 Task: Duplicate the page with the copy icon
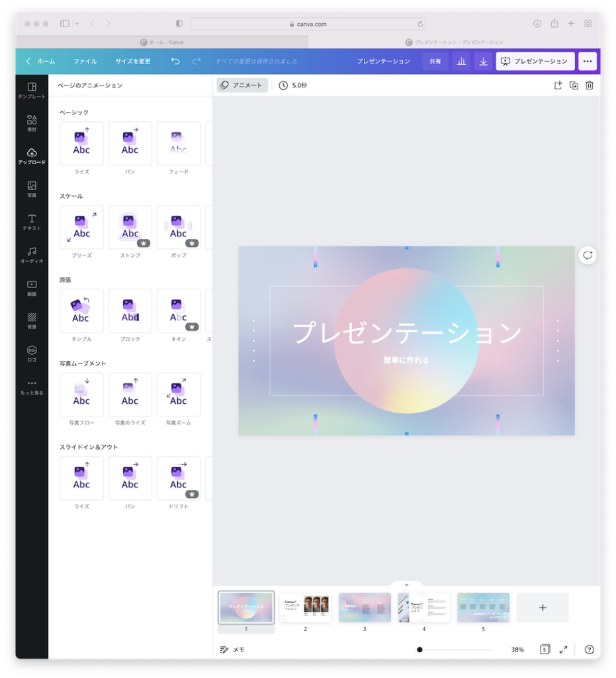point(574,85)
